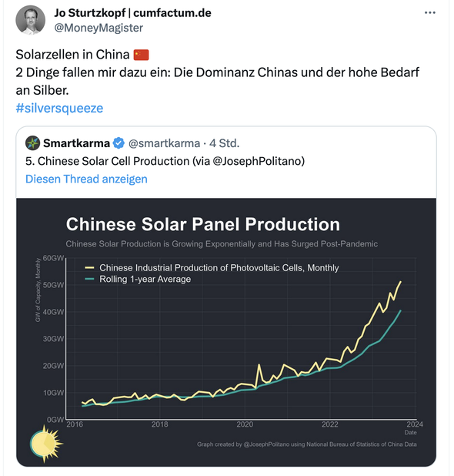
Task: Click the China flag emoji
Action: pos(141,55)
